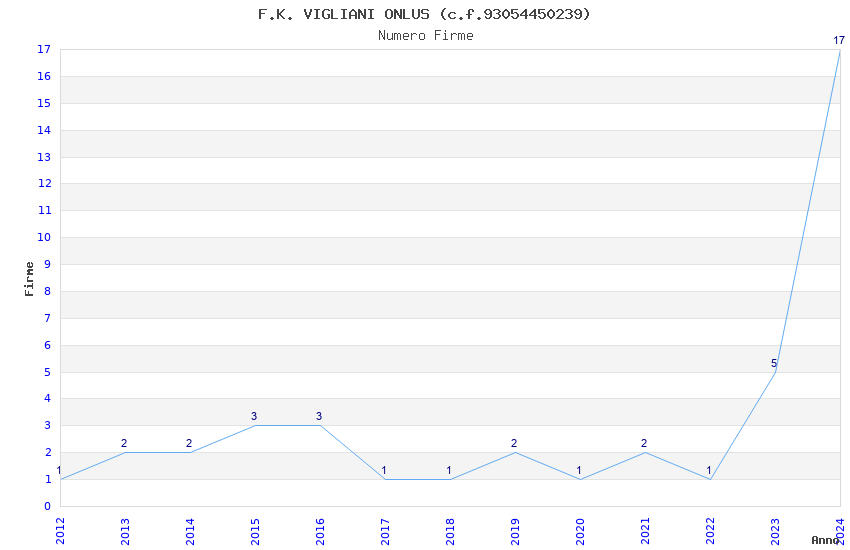850x550 pixels.
Task: Select the 2020 year label
Action: tap(581, 531)
